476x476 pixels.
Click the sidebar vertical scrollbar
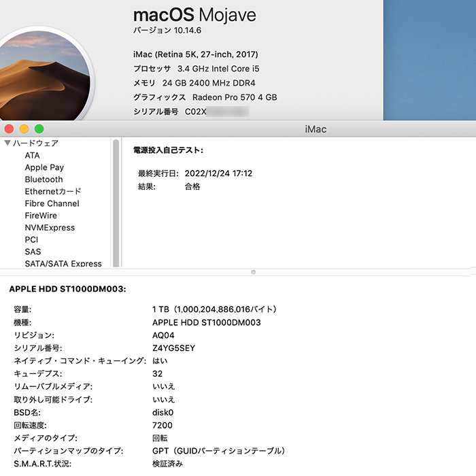point(116,203)
